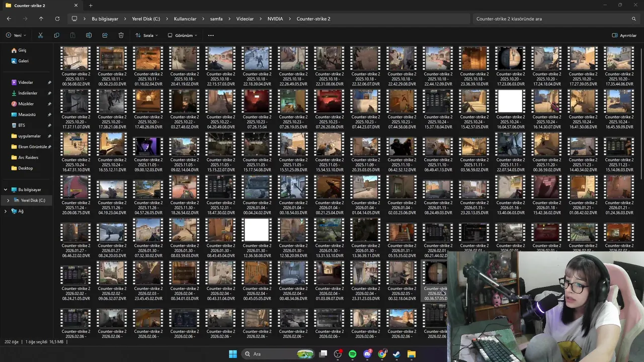Delete the selected file with the trash icon
The height and width of the screenshot is (362, 644).
(121, 35)
